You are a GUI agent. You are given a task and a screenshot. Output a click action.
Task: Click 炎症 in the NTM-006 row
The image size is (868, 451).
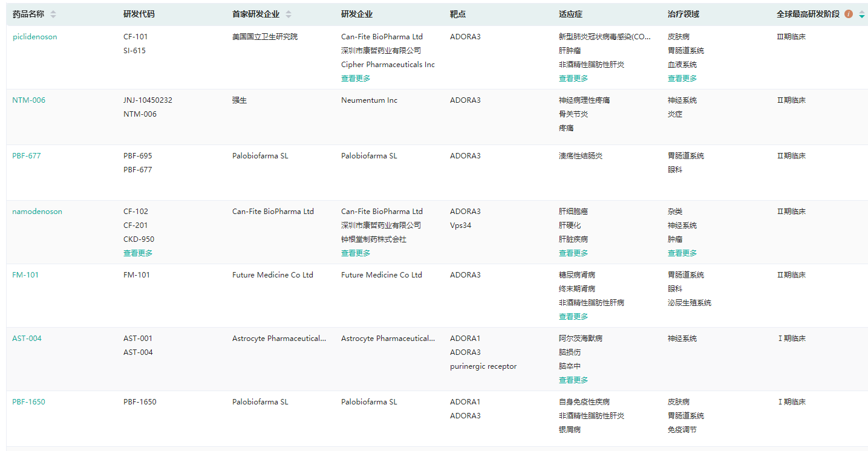coord(675,114)
